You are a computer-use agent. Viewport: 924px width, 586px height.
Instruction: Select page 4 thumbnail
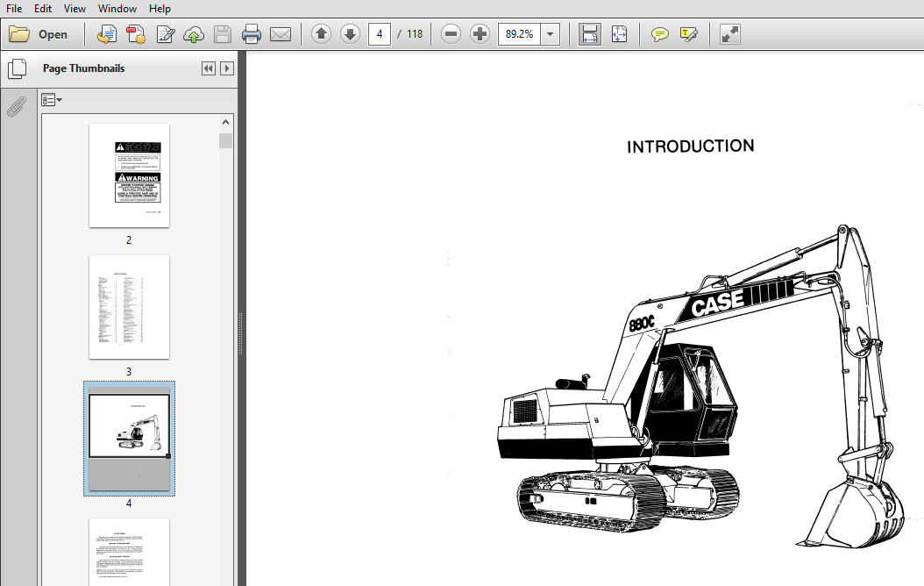[129, 438]
